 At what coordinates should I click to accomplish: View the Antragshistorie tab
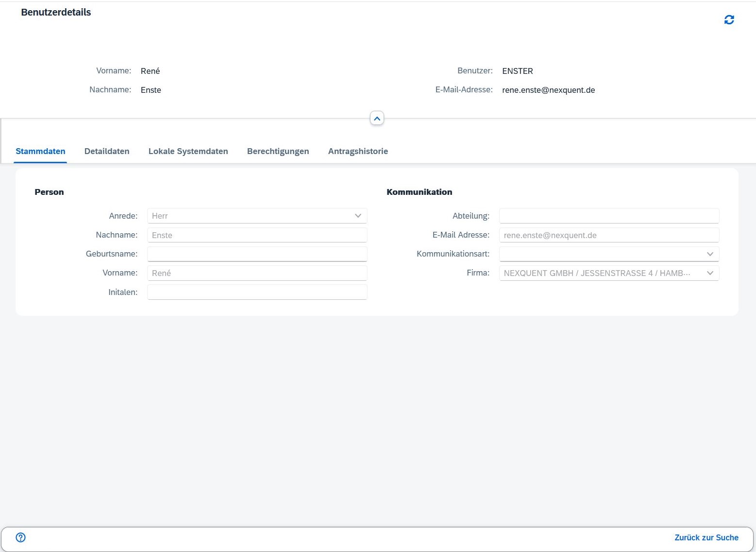[358, 151]
